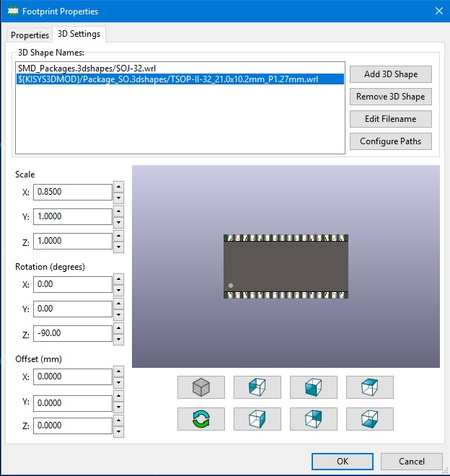Viewport: 450px width, 476px height.
Task: Click the Scale Z input field
Action: click(x=73, y=241)
